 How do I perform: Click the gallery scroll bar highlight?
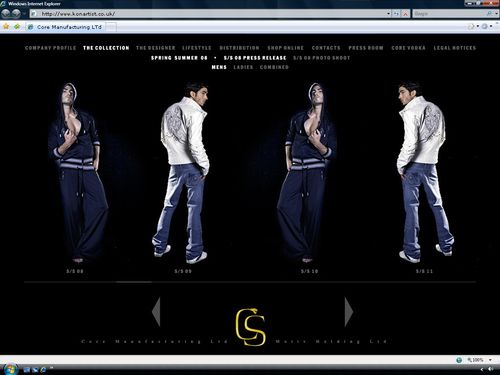point(134,282)
